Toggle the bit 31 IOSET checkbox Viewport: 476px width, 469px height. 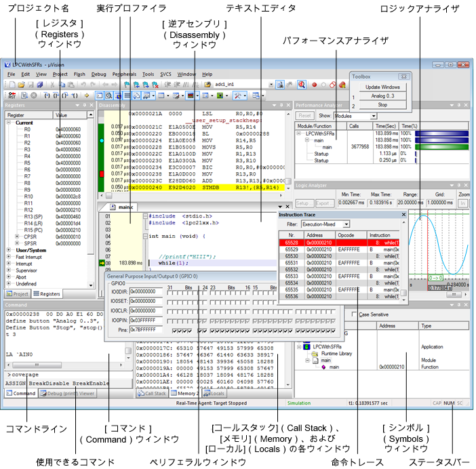170,302
